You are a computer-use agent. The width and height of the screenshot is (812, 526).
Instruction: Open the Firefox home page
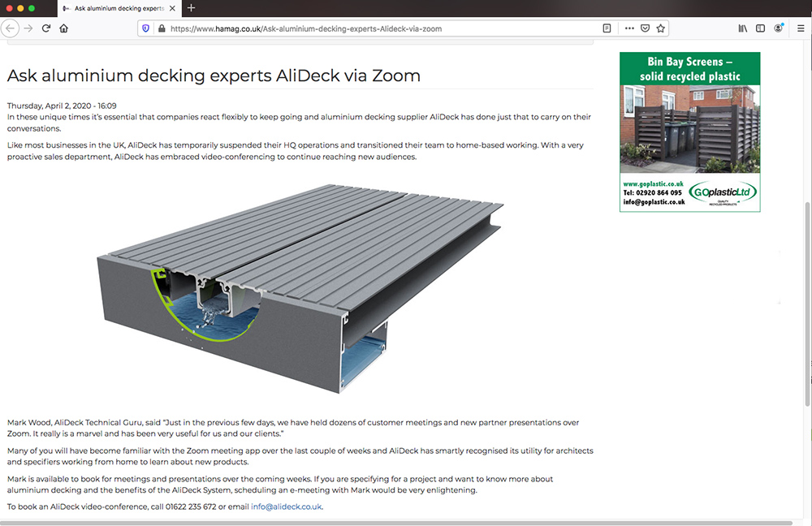pos(63,28)
